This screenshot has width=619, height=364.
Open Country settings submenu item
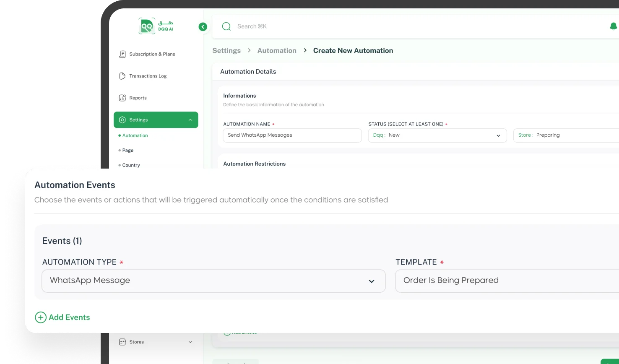point(131,165)
